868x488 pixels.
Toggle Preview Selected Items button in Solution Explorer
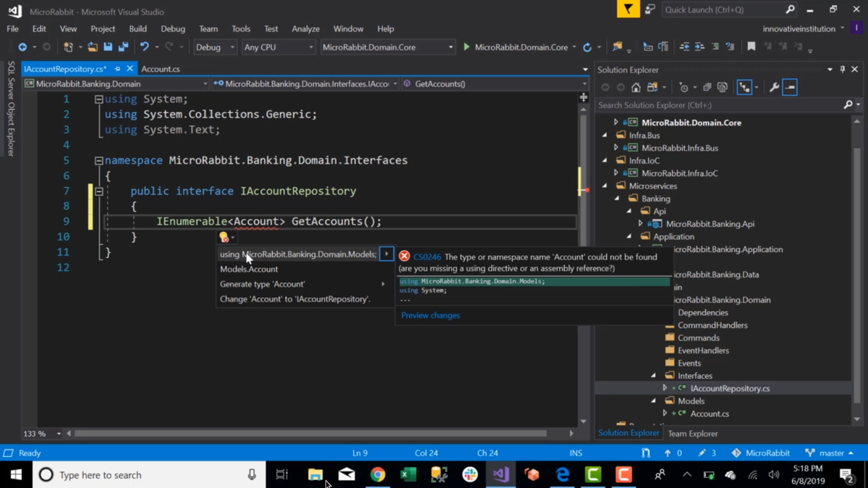click(x=790, y=87)
